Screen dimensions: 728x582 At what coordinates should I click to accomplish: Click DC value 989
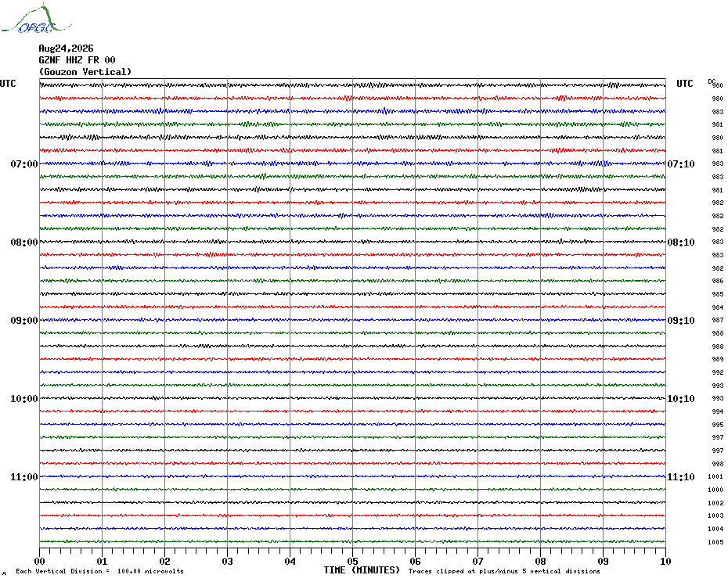[x=717, y=359]
